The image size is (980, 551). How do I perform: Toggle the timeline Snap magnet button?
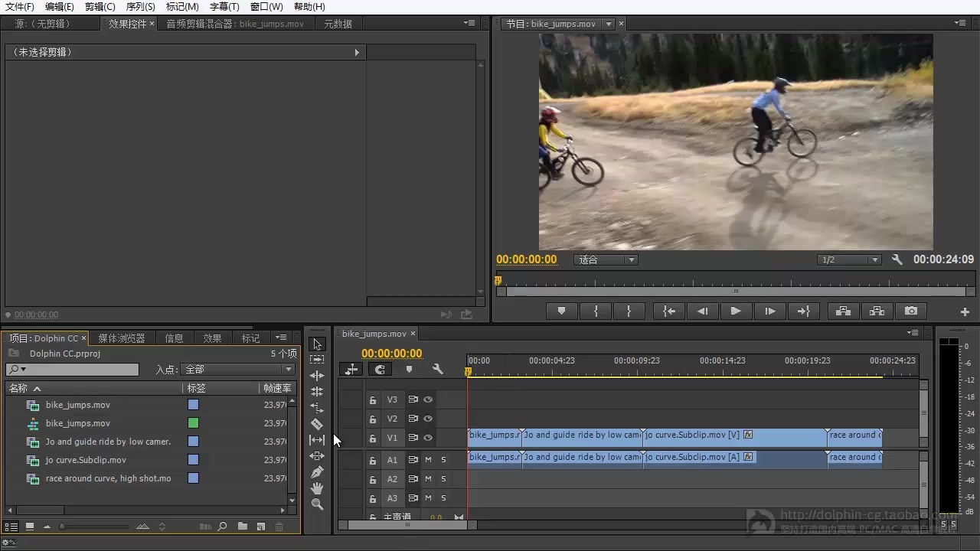[x=379, y=370]
